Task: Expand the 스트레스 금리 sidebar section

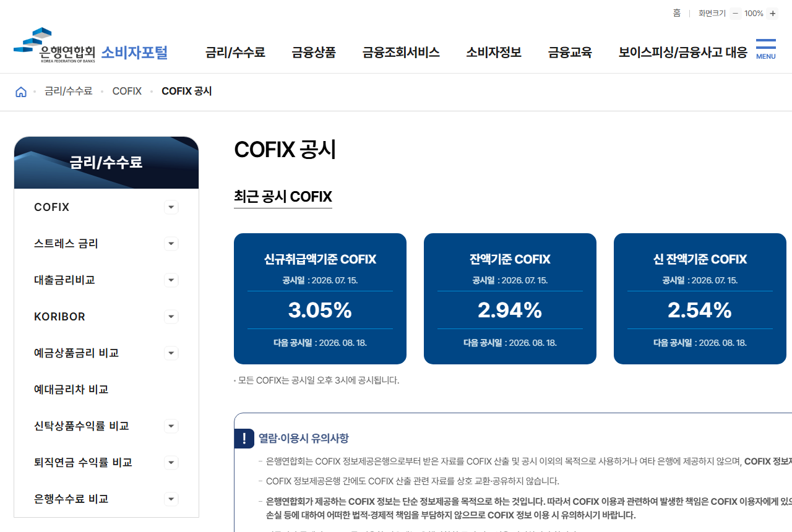Action: click(x=171, y=244)
